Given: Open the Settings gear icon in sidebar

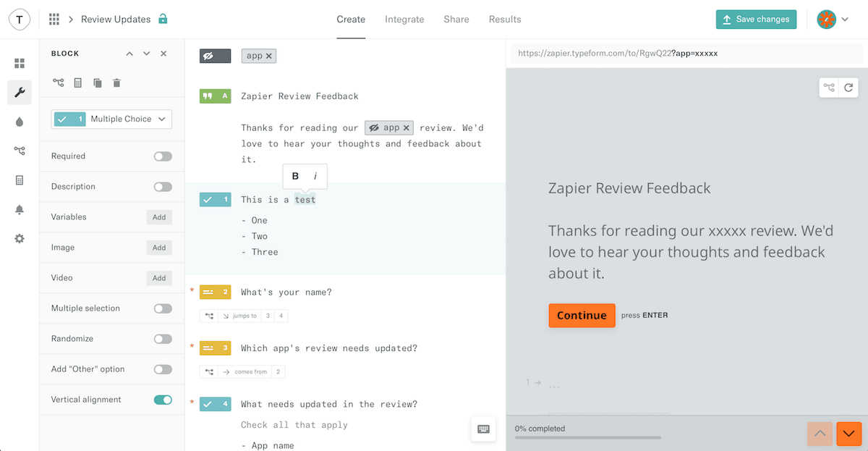Looking at the screenshot, I should [x=20, y=238].
